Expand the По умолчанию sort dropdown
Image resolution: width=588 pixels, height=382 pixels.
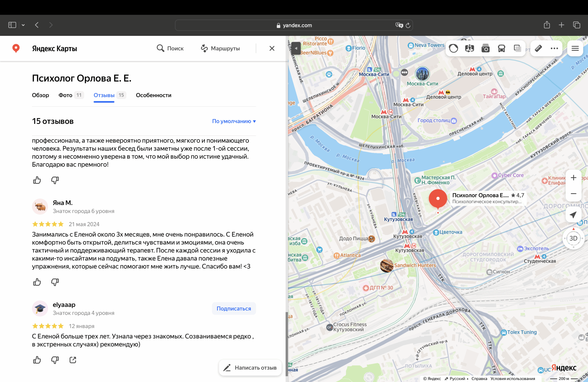234,121
